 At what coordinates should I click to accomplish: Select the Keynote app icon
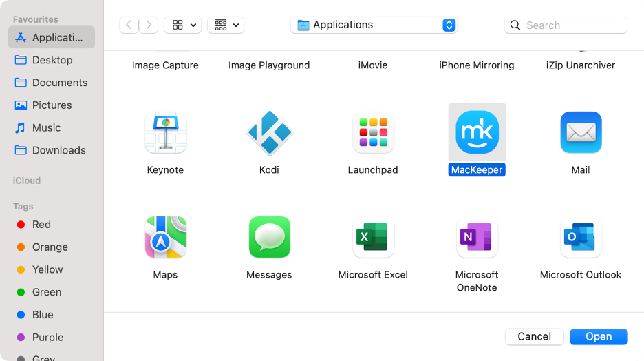point(166,132)
